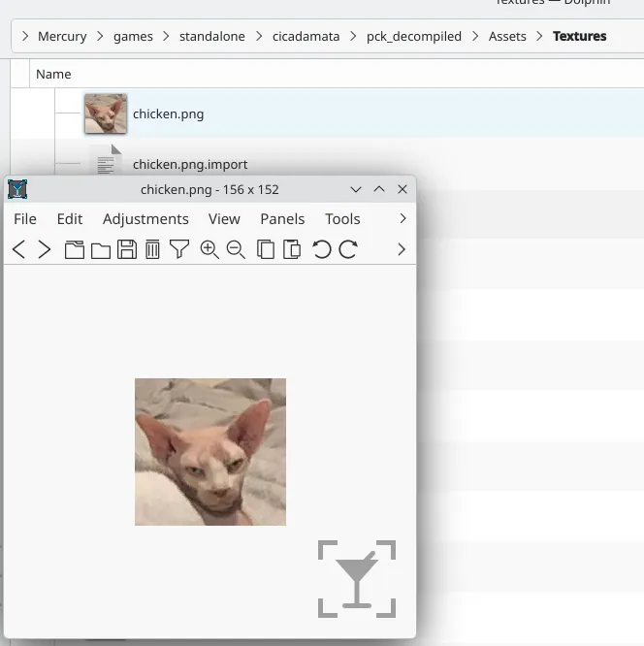Navigate to games in Dolphin breadcrumb
This screenshot has height=646, width=644.
click(133, 36)
